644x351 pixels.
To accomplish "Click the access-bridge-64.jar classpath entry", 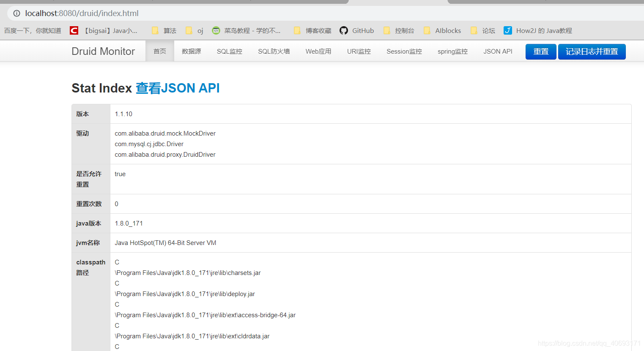I will pyautogui.click(x=205, y=315).
